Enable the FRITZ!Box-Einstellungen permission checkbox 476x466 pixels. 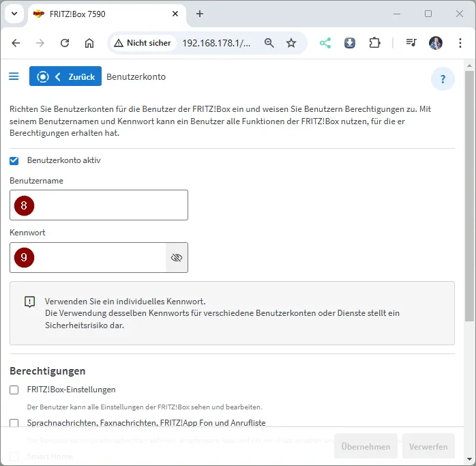tap(14, 390)
